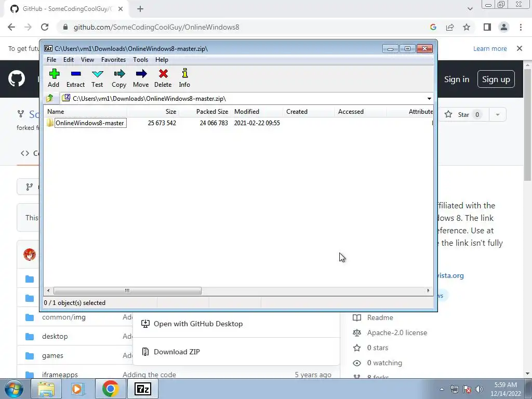Go back in the Chrome browser
Image resolution: width=532 pixels, height=399 pixels.
(11, 27)
